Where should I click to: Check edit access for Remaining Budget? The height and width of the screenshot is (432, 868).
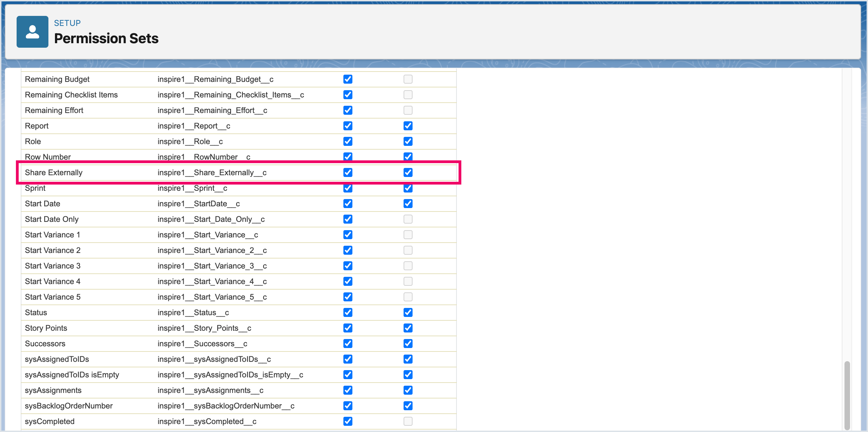(x=408, y=79)
